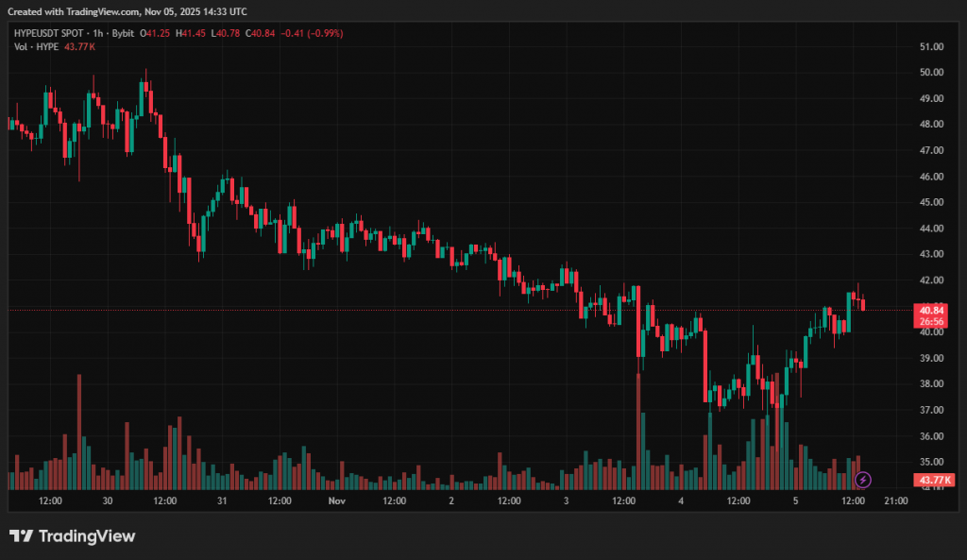Open the 1h interval label in legend
This screenshot has width=967, height=560.
tap(99, 33)
